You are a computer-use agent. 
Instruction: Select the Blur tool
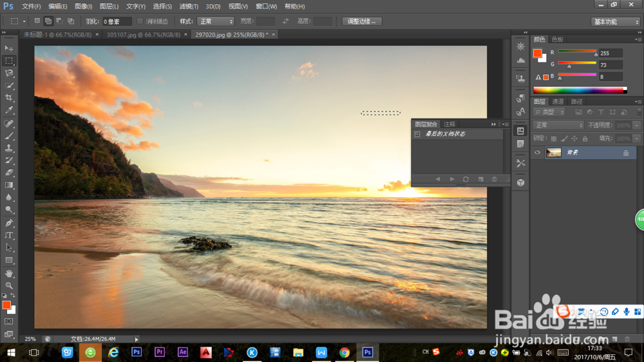click(x=8, y=197)
